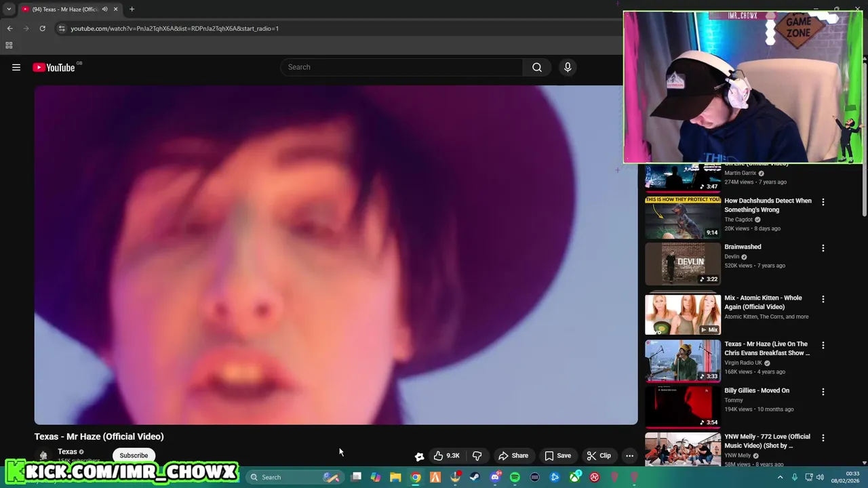The image size is (868, 488).
Task: Switch to Chrome on the taskbar
Action: (416, 477)
